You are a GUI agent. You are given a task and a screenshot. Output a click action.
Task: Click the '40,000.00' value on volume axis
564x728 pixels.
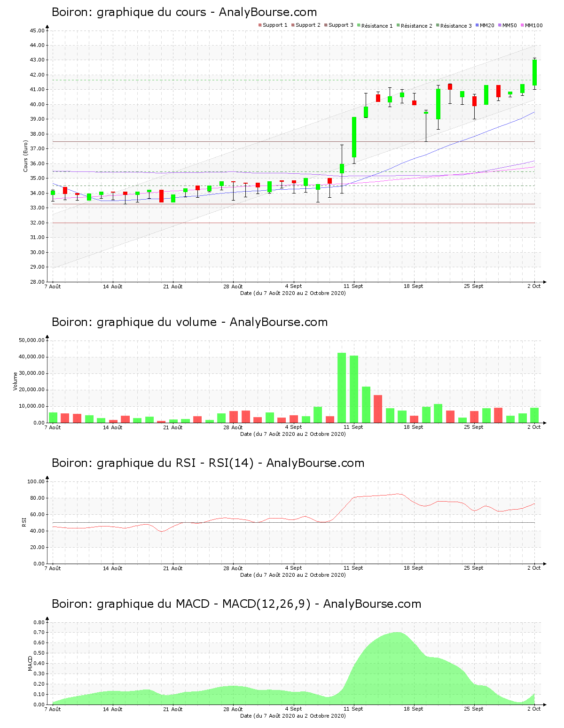[x=32, y=357]
